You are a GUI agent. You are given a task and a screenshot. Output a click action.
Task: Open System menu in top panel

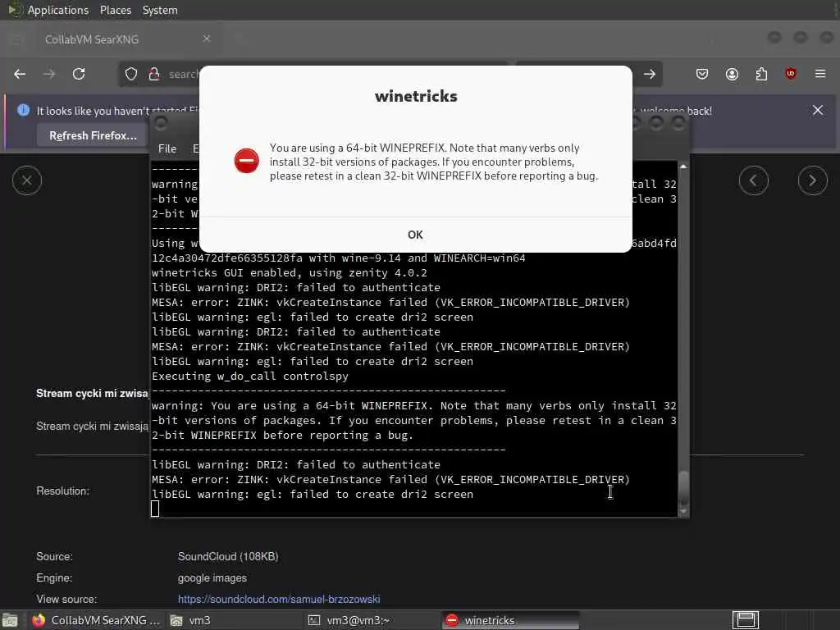160,10
